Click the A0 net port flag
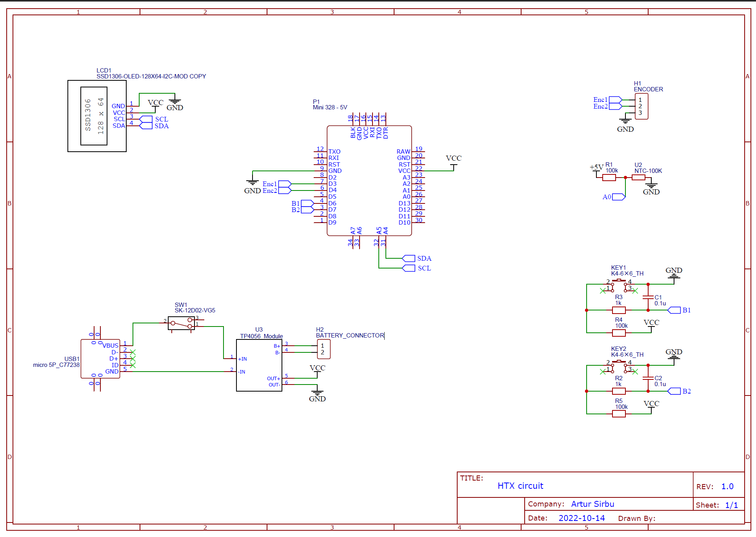Image resolution: width=756 pixels, height=537 pixels. 619,197
